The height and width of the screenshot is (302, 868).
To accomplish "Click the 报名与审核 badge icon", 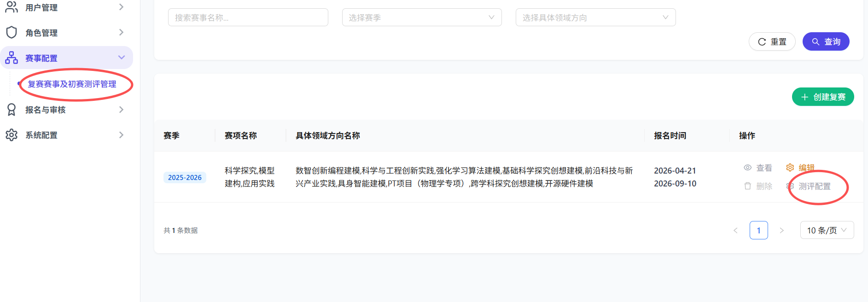I will [x=12, y=110].
